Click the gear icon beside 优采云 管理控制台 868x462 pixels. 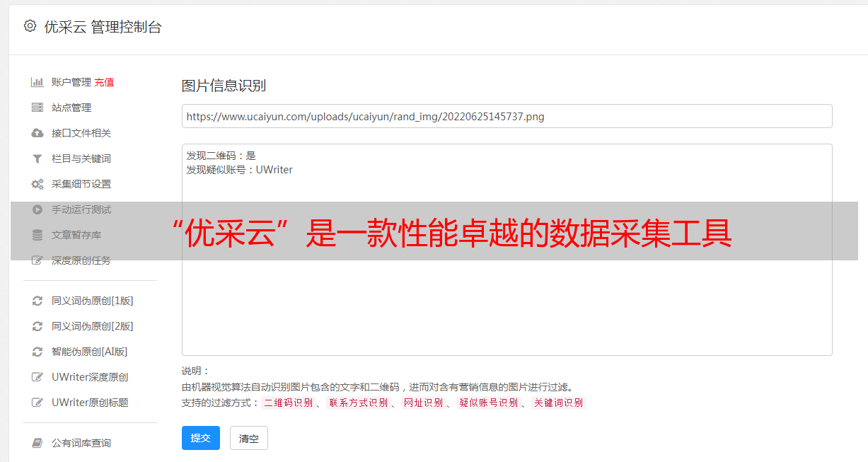30,26
